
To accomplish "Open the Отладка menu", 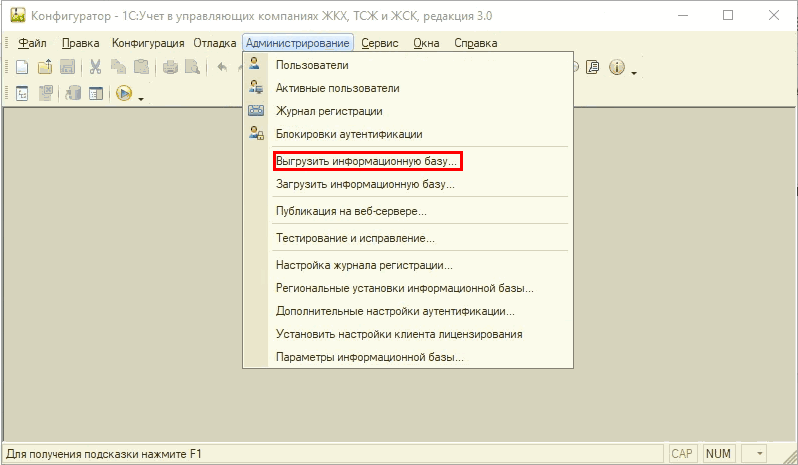I will [215, 43].
